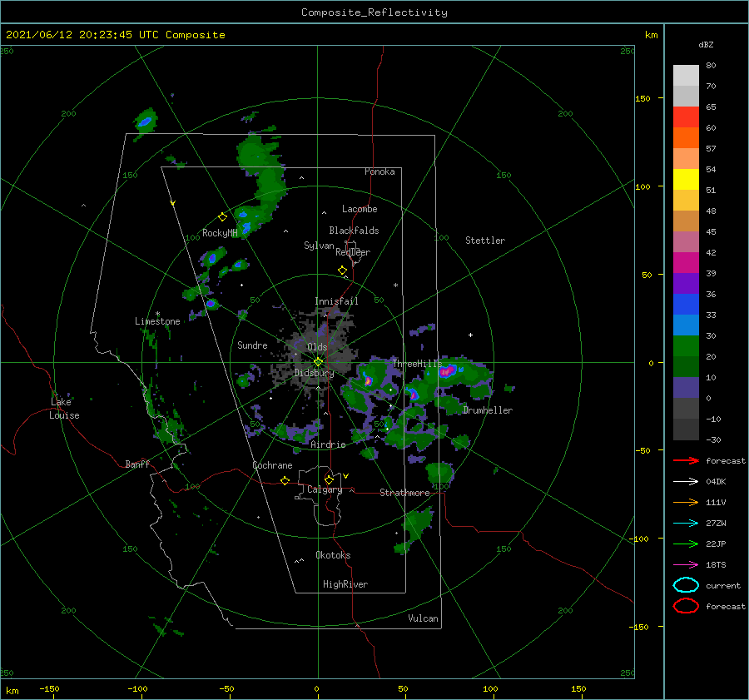The width and height of the screenshot is (749, 700).
Task: Click the magenta 18TS arrow icon
Action: [x=686, y=565]
